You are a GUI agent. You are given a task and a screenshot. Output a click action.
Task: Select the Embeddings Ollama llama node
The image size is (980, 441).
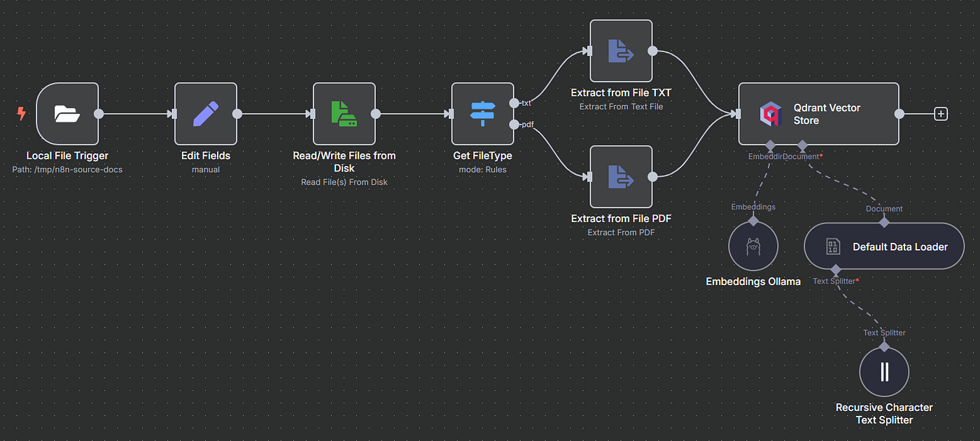pos(753,246)
